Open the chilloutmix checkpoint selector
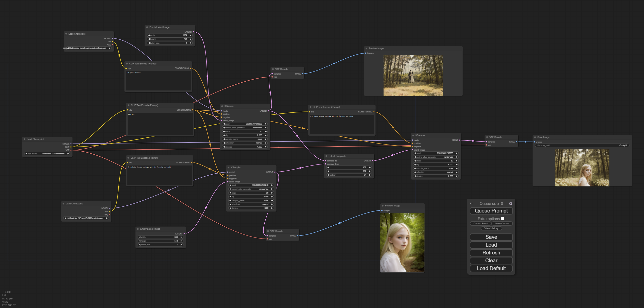The image size is (644, 308). 86,218
